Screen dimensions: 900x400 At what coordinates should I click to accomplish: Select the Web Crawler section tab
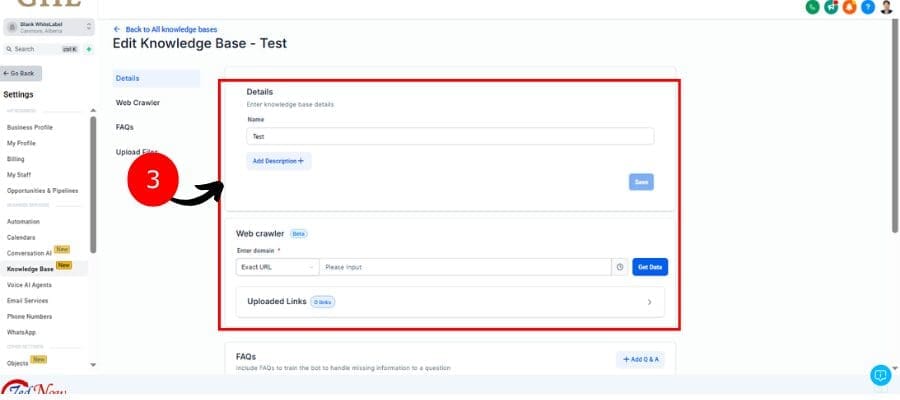click(138, 103)
